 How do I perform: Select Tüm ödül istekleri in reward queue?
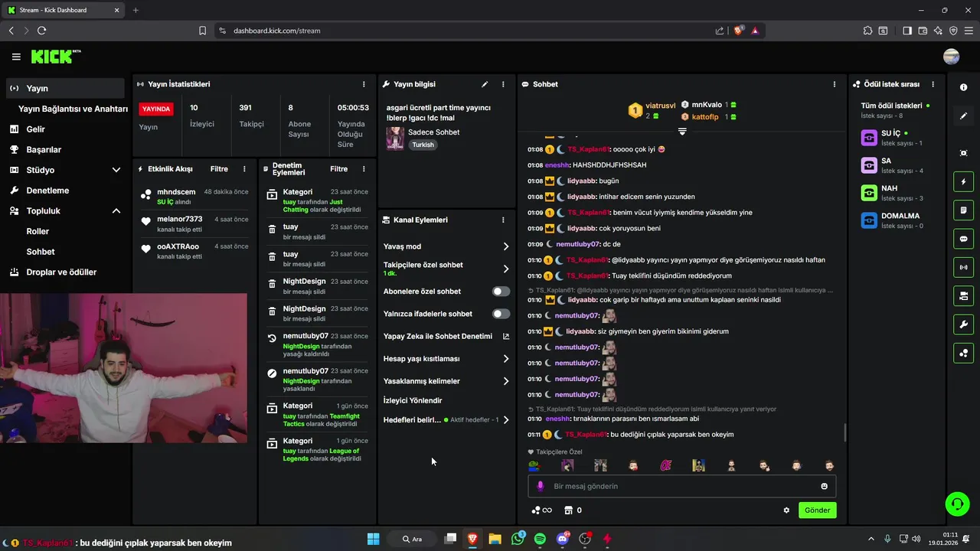tap(896, 110)
